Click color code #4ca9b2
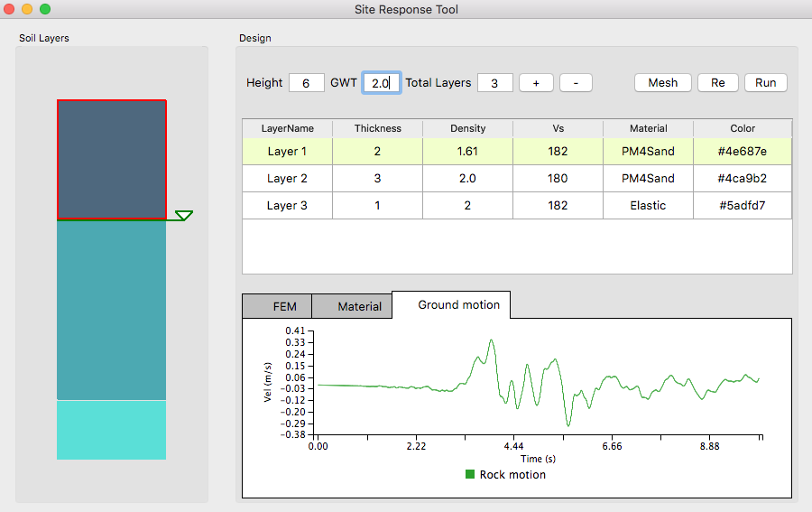812x512 pixels. click(x=743, y=178)
